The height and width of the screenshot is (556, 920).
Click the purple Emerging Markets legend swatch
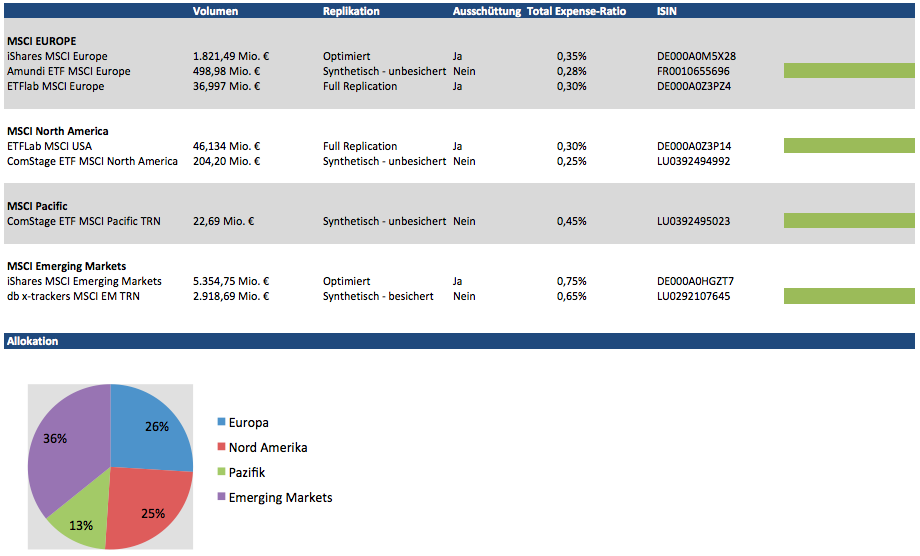(x=221, y=497)
